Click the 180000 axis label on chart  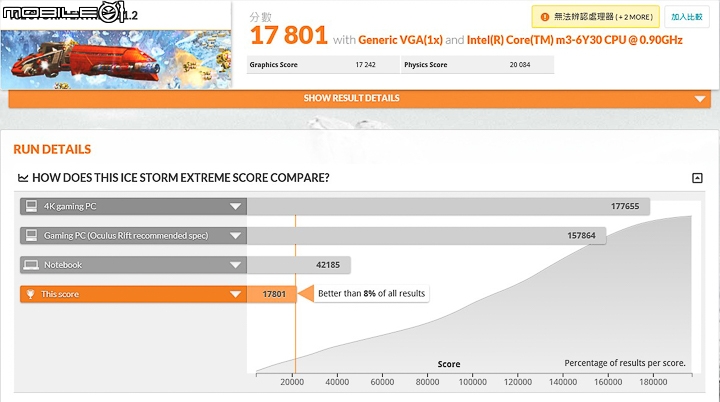pyautogui.click(x=653, y=382)
